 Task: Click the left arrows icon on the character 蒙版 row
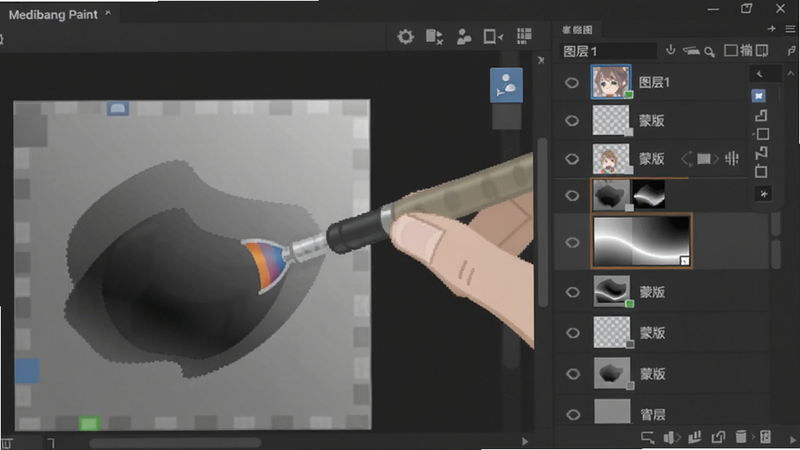pyautogui.click(x=687, y=159)
